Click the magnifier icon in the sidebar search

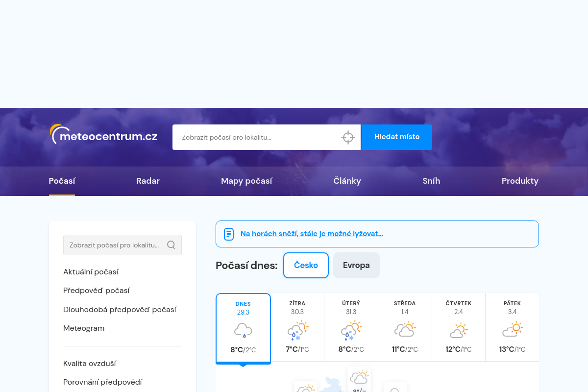[171, 245]
